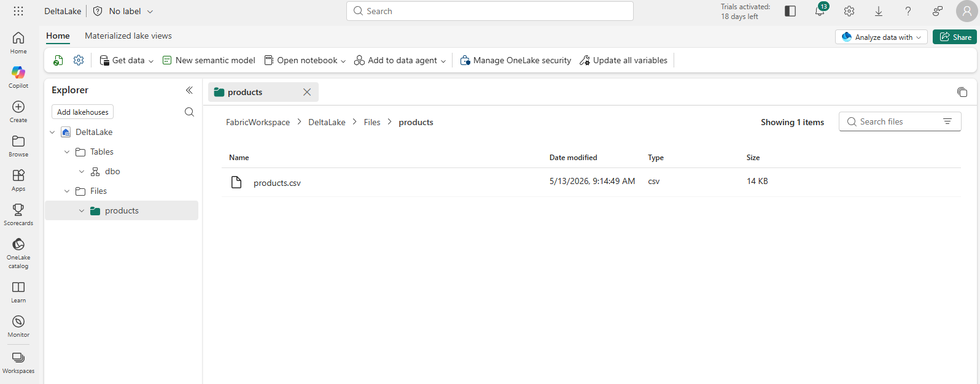Open the downloads icon
This screenshot has height=384, width=980.
tap(879, 11)
